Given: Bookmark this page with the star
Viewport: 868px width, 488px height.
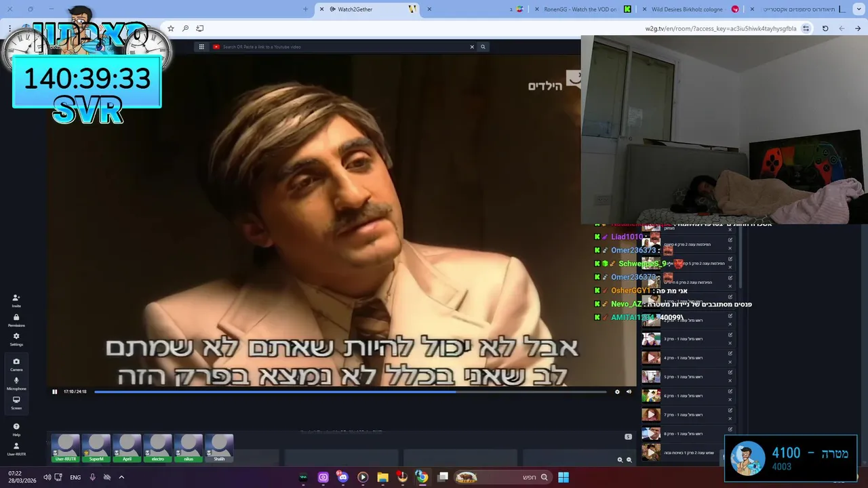Looking at the screenshot, I should 171,28.
